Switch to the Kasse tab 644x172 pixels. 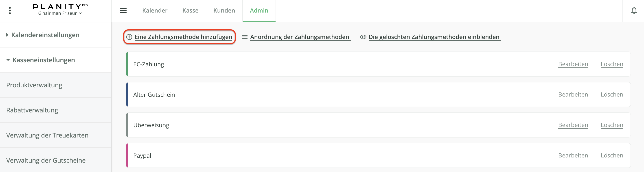click(190, 11)
